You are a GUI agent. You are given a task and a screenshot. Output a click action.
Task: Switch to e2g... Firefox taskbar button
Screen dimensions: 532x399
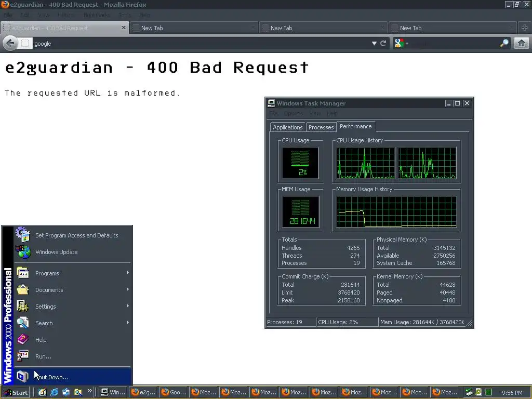(143, 393)
